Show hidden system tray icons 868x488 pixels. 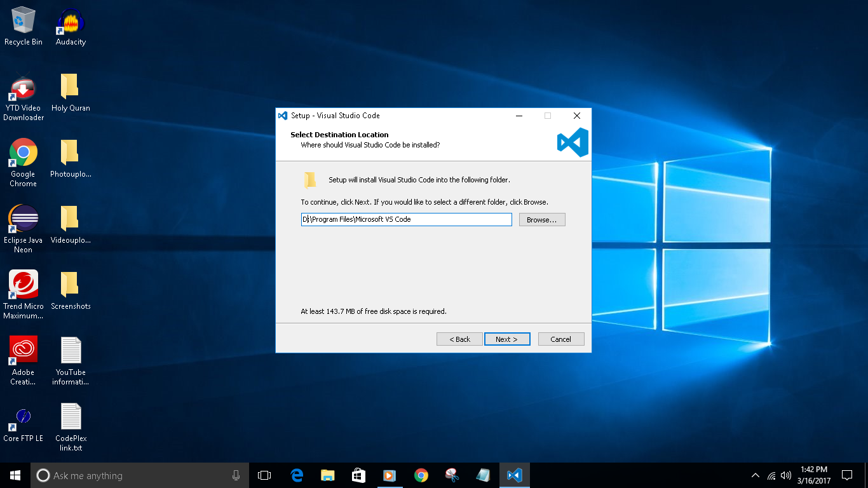pos(756,475)
